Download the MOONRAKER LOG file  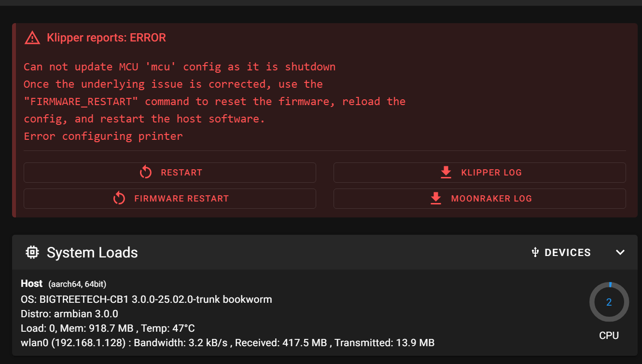point(480,199)
